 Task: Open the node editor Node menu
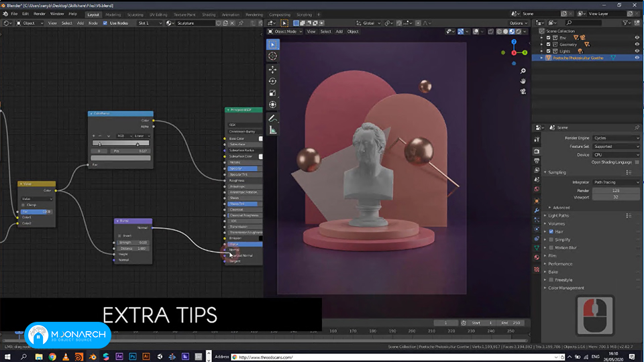click(x=93, y=23)
